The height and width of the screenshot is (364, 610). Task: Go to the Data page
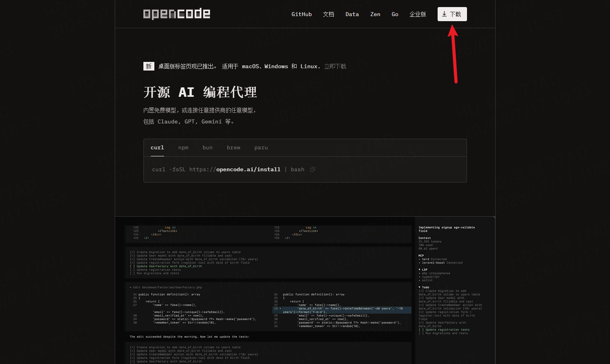tap(352, 14)
